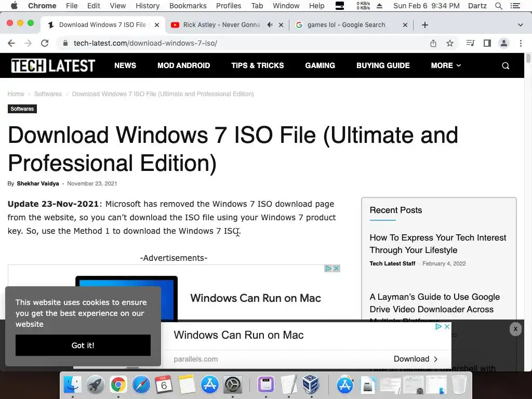The image size is (532, 399).
Task: Open Launchpad from the dock
Action: tap(96, 385)
